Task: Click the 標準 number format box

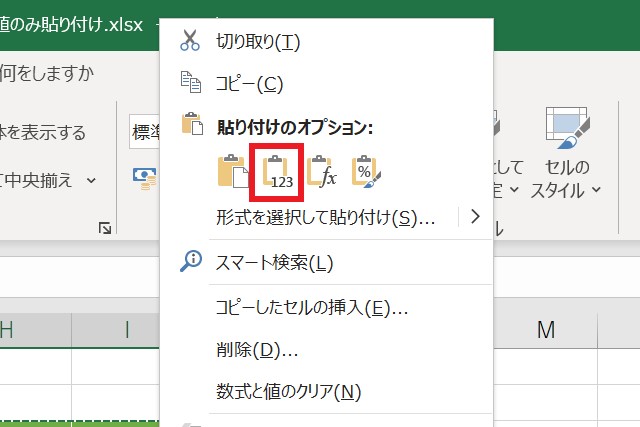Action: [145, 132]
